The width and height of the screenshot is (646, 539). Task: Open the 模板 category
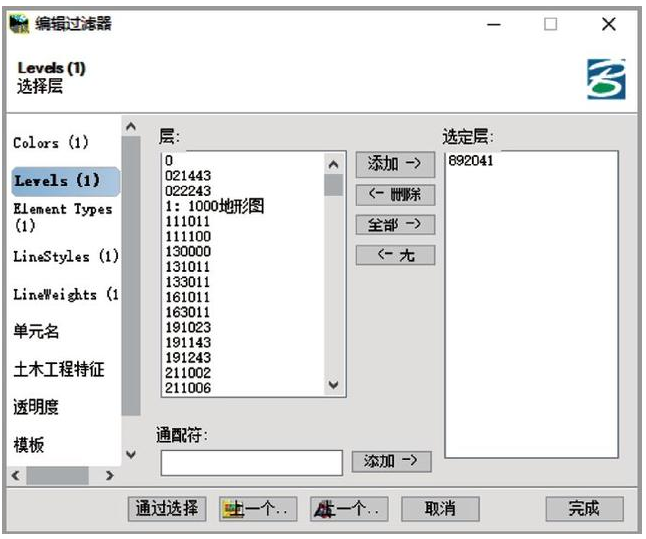pos(29,445)
